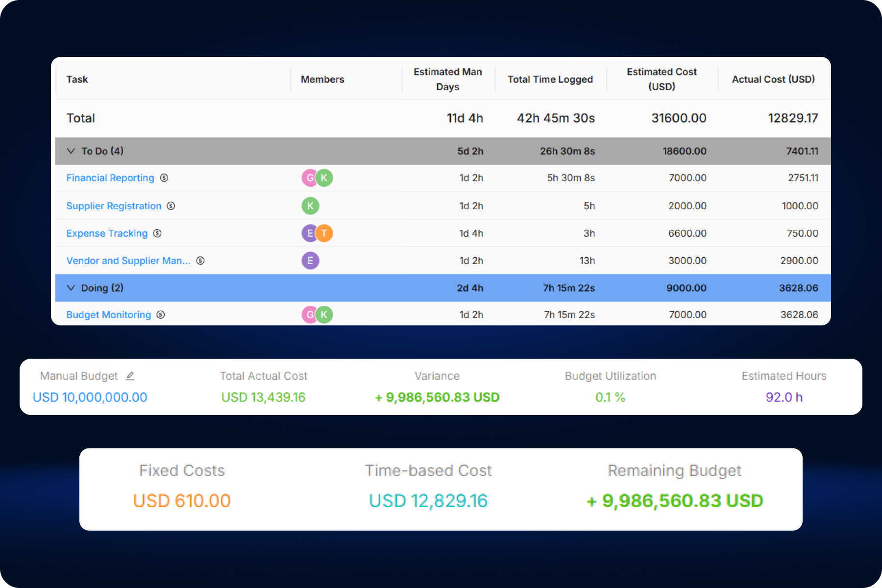Click the Total Time Logged column header
Screen dimensions: 882x588
point(550,79)
